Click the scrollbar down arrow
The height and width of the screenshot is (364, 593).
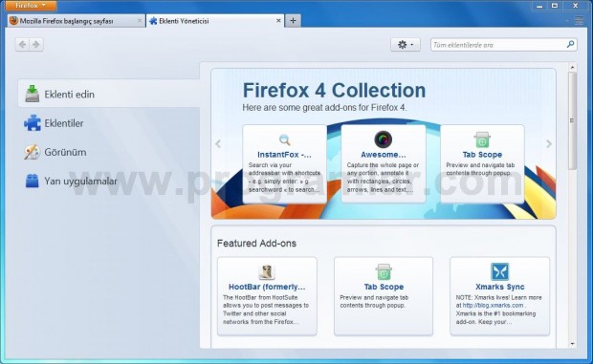(573, 344)
